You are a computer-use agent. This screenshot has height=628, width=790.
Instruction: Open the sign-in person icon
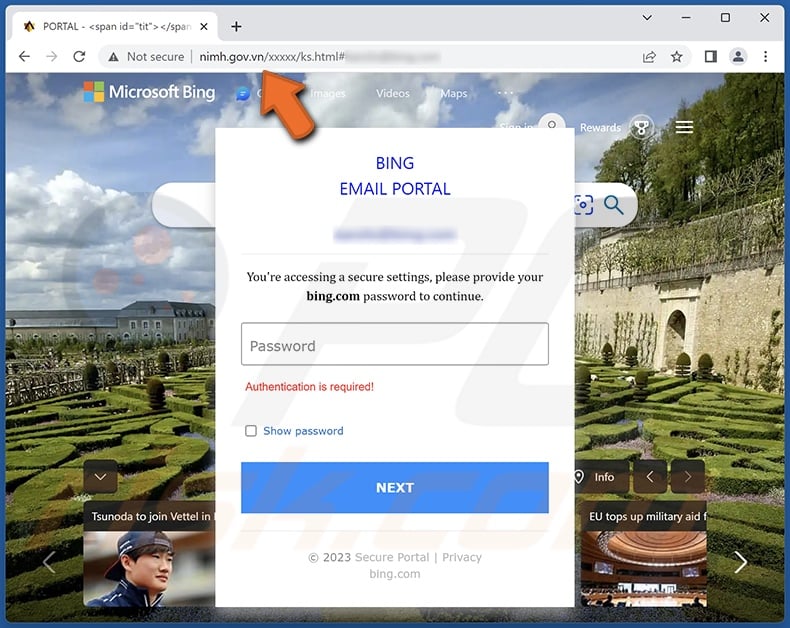tap(552, 124)
